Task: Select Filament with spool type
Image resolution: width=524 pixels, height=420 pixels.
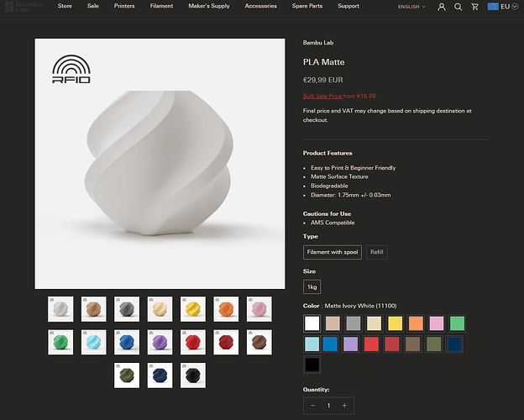Action: point(333,252)
